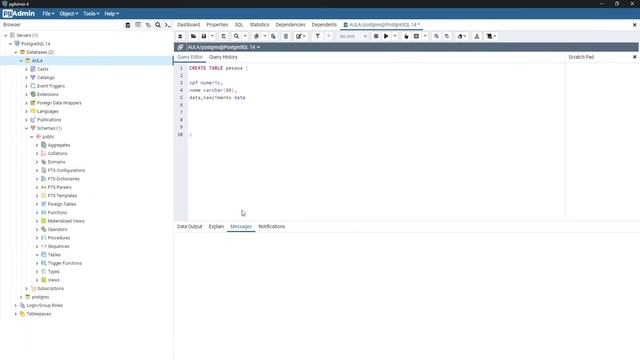Expand the Event Triggers node
Screen dimensions: 640x360
point(27,86)
